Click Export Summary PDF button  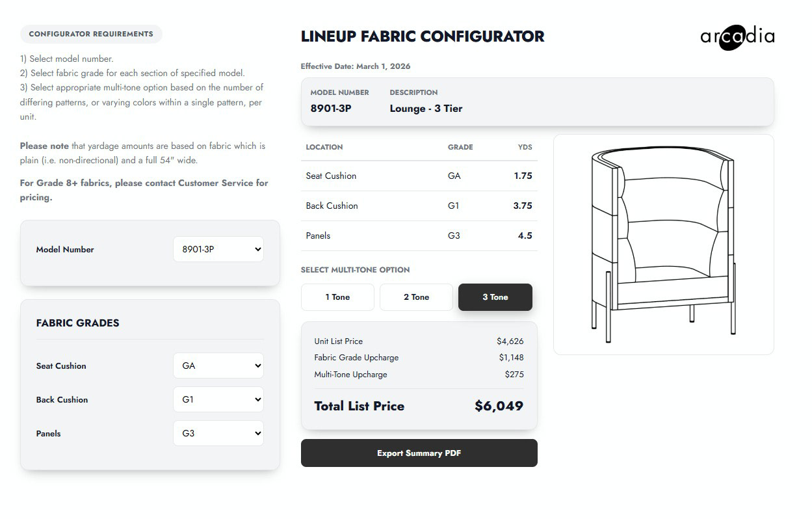[419, 453]
